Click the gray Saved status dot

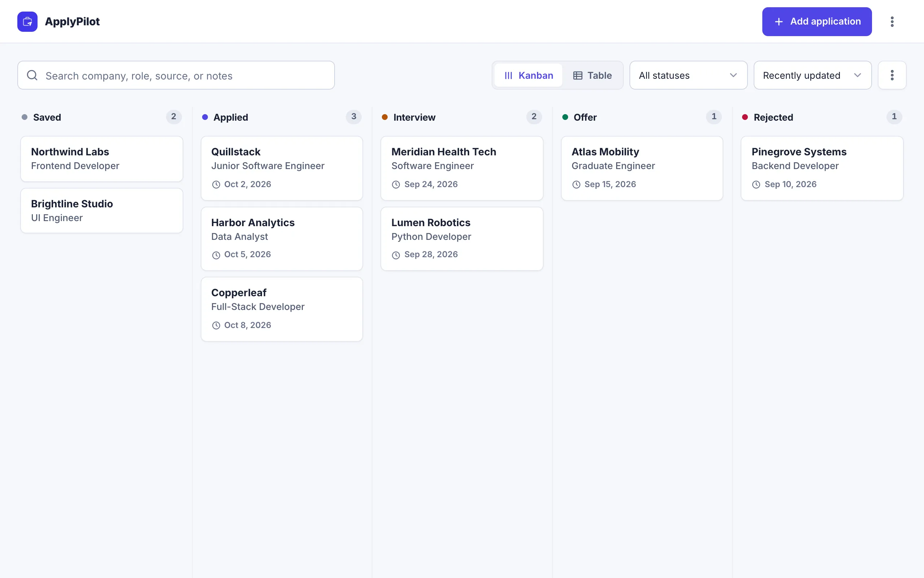(x=25, y=117)
